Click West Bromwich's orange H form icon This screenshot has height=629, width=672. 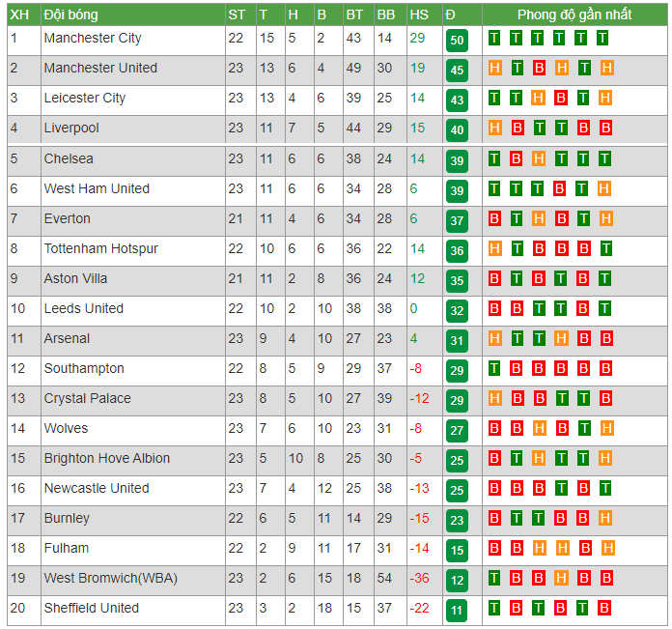pos(561,578)
